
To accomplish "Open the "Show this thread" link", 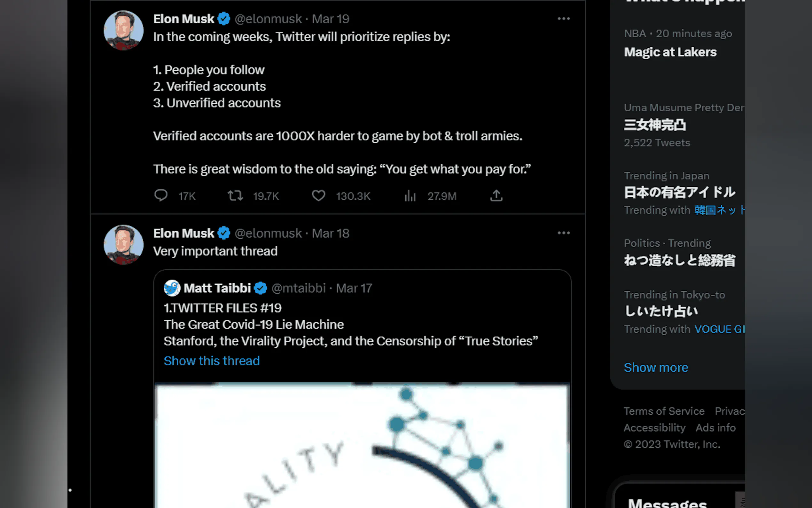I will pos(212,361).
